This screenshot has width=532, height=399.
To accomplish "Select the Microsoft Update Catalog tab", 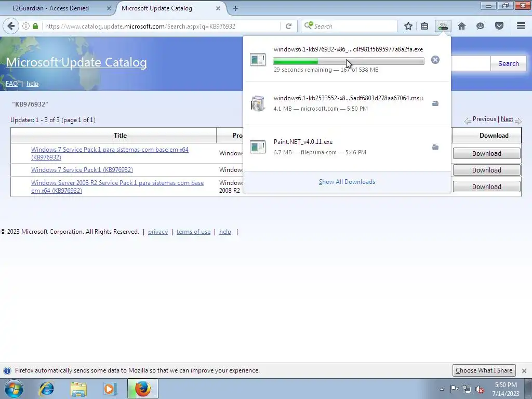I will coord(157,8).
